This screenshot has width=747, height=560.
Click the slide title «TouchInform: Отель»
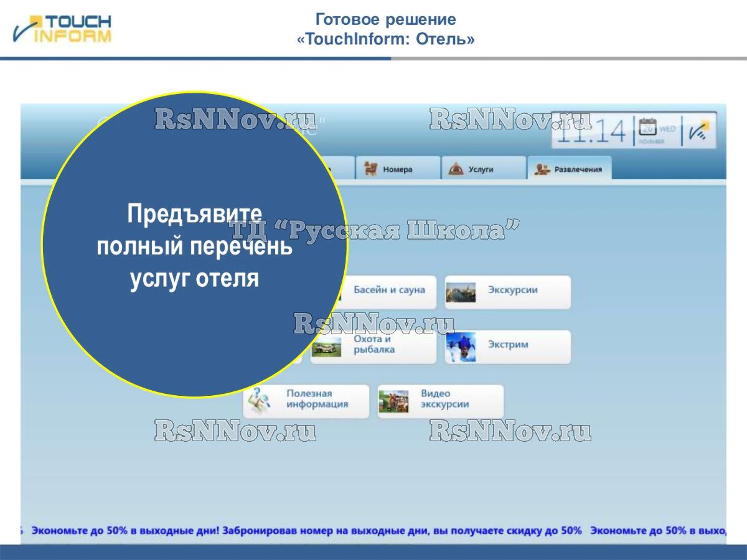point(386,40)
